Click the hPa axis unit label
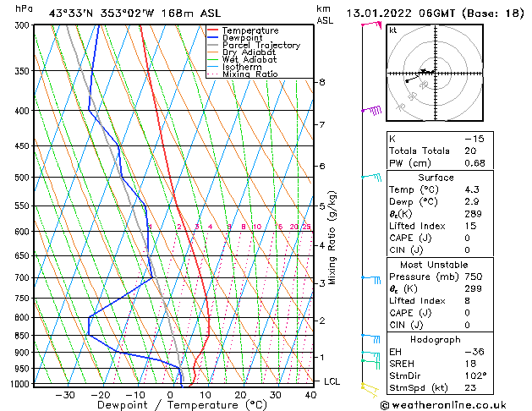The height and width of the screenshot is (411, 532). [x=24, y=9]
